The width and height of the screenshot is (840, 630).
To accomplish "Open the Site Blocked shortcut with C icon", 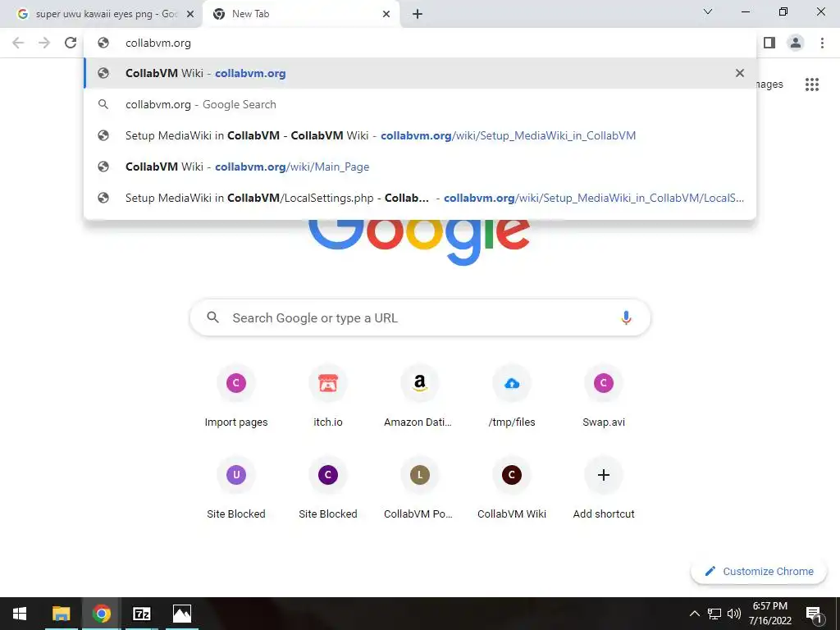I will [x=328, y=488].
